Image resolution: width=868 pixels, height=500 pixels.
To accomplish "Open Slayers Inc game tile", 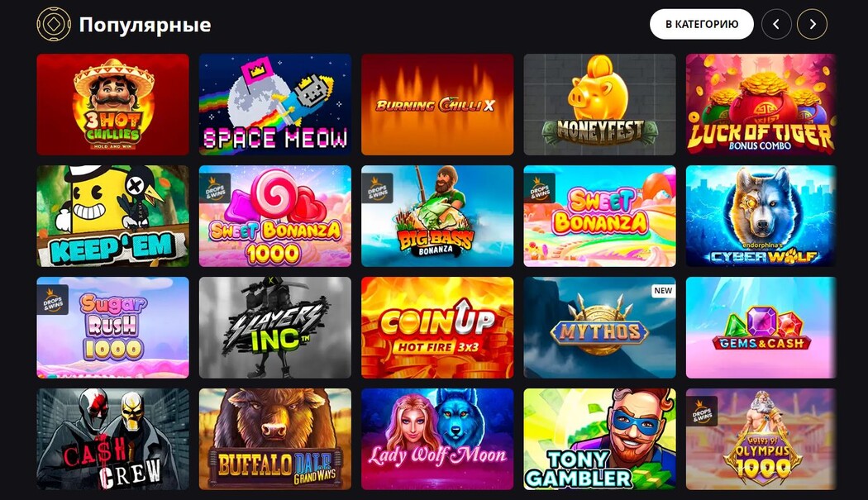I will [x=275, y=328].
